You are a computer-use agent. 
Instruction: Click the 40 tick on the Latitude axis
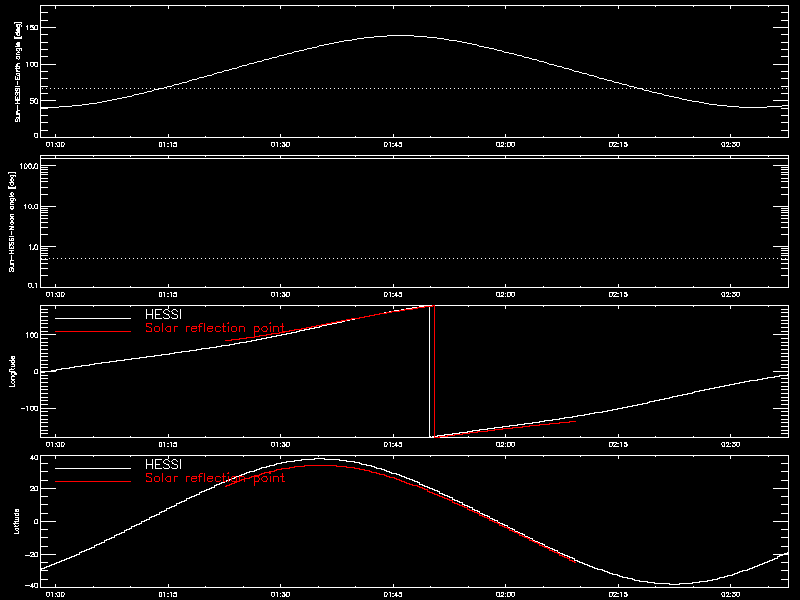coord(34,458)
